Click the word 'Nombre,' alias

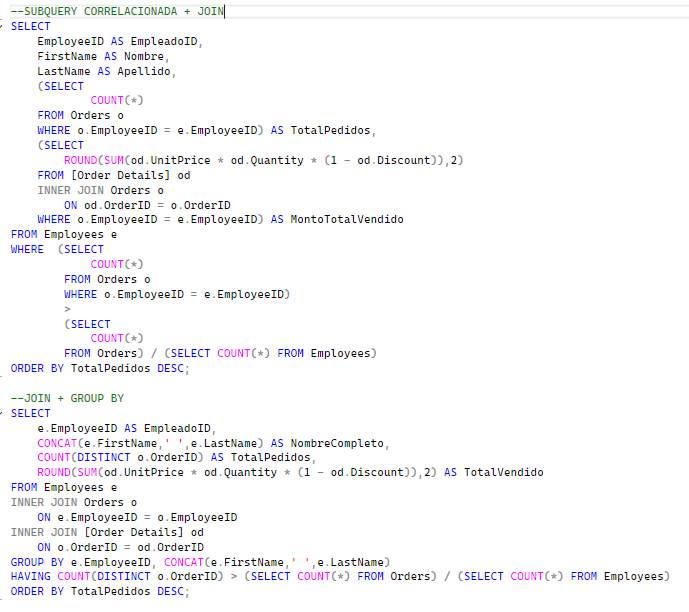(x=146, y=56)
